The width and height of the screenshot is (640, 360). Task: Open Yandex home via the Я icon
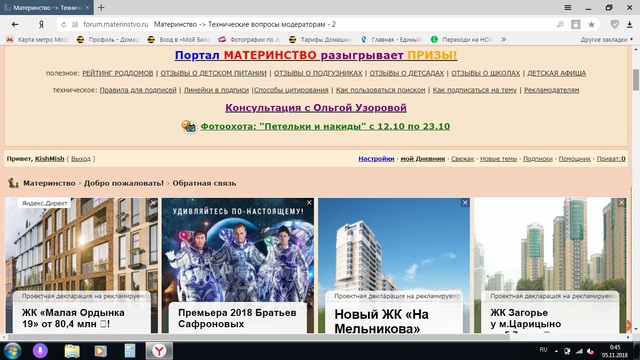click(x=41, y=24)
